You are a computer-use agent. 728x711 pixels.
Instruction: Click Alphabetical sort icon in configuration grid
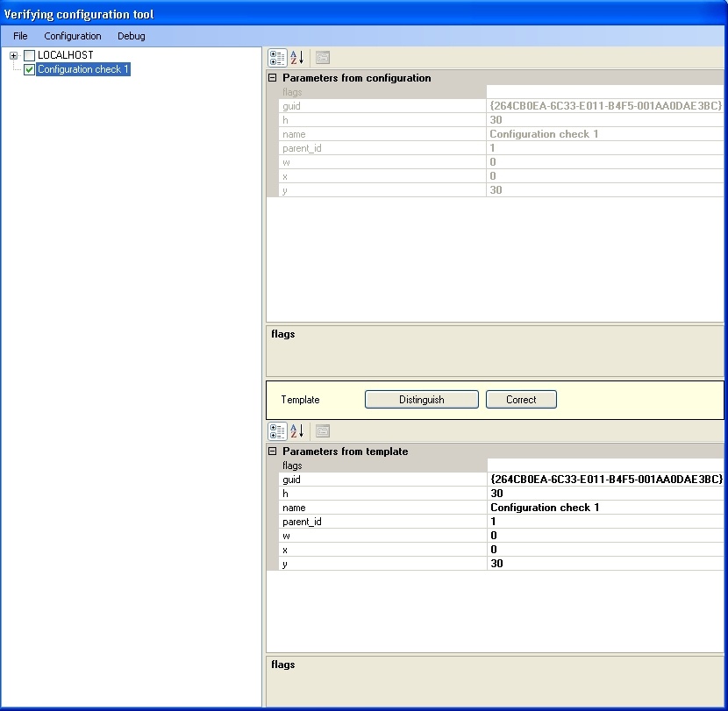pyautogui.click(x=297, y=58)
